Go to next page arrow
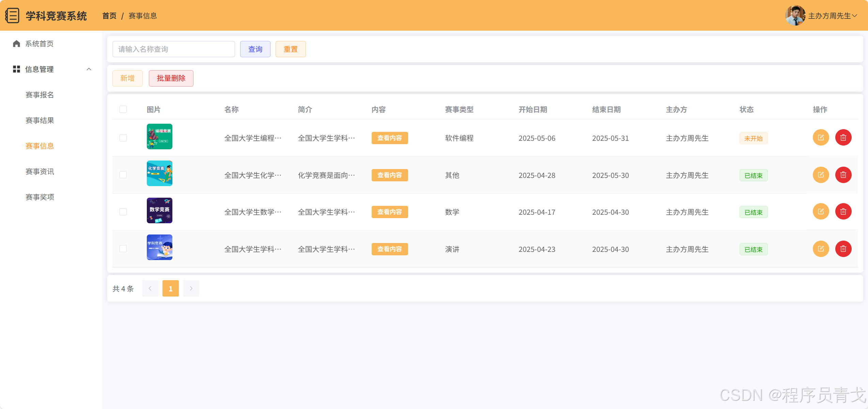This screenshot has width=868, height=409. (x=191, y=288)
